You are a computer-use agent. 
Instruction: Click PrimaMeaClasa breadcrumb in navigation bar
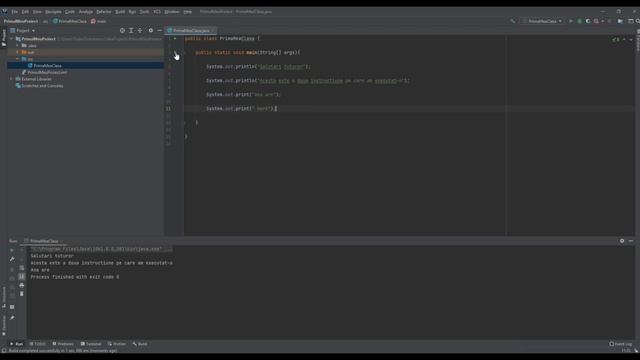(x=70, y=21)
